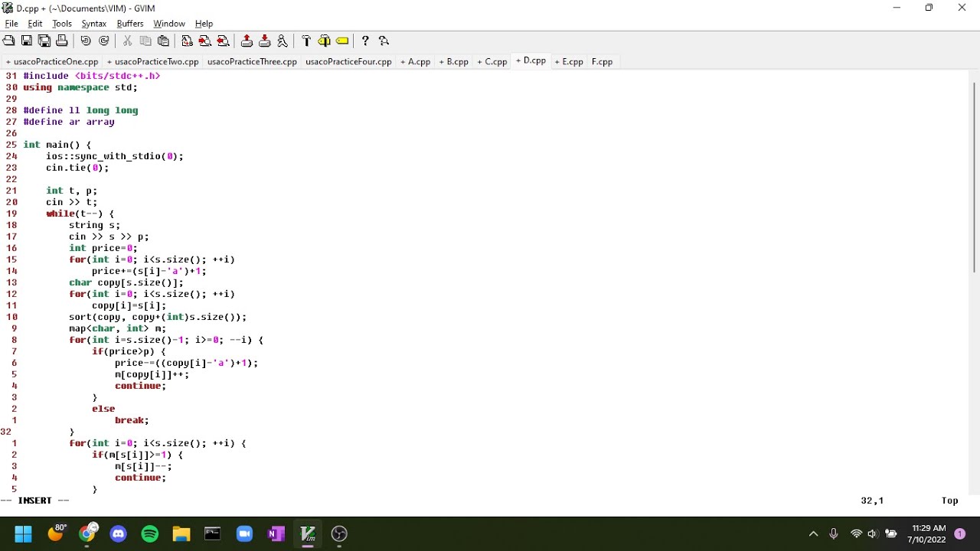This screenshot has width=980, height=551.
Task: Save the current file via toolbar
Action: (x=27, y=41)
